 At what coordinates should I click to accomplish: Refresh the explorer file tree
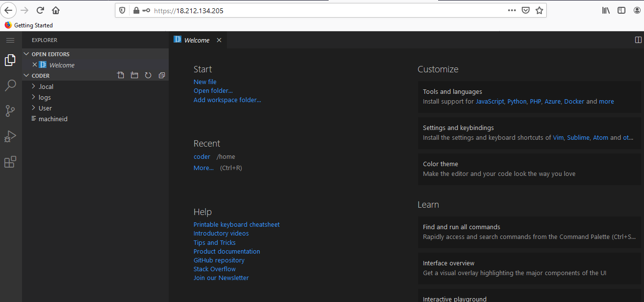(148, 75)
